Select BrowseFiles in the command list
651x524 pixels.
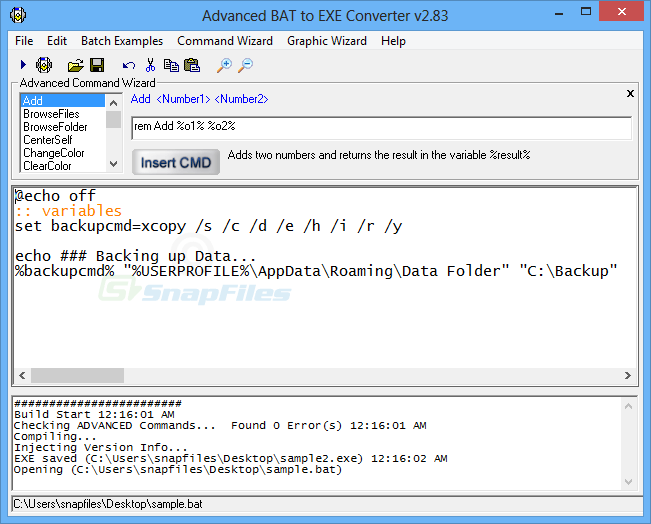[x=63, y=114]
